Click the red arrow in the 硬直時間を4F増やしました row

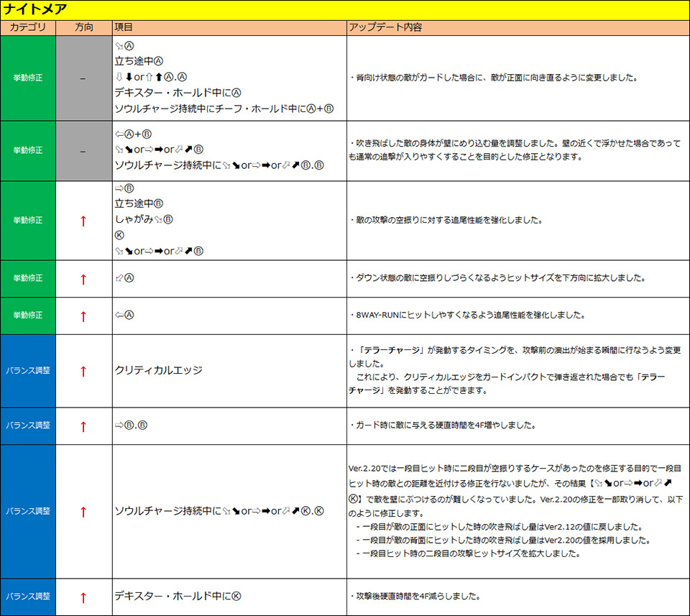(x=83, y=426)
